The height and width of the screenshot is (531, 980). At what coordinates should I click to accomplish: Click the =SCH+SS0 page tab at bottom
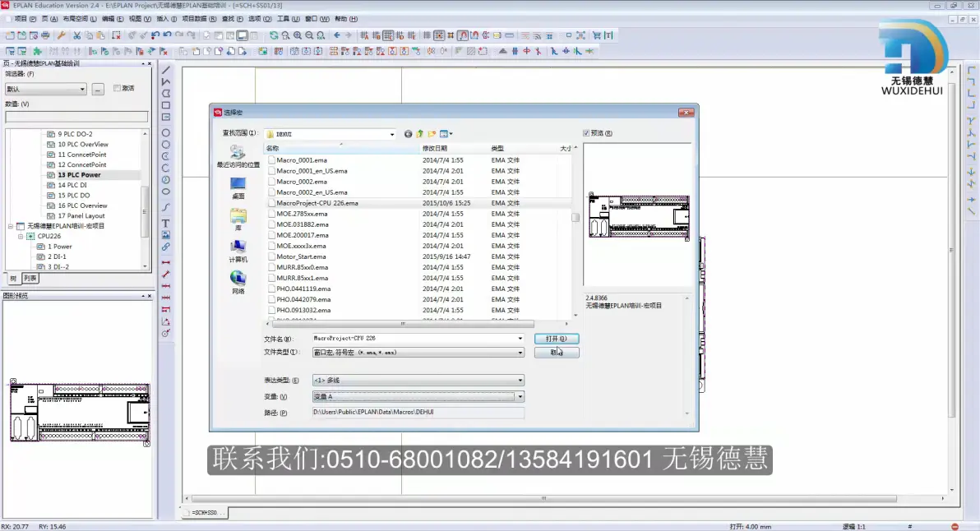pos(205,512)
